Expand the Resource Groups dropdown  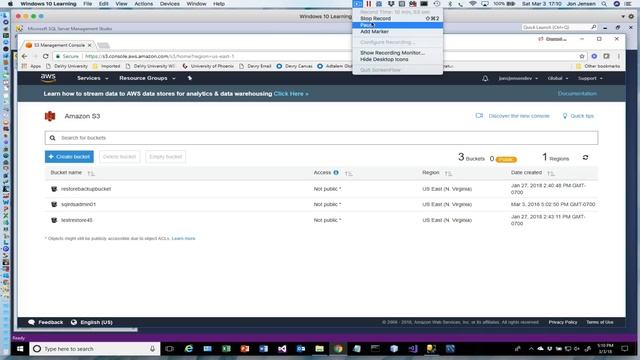[147, 78]
